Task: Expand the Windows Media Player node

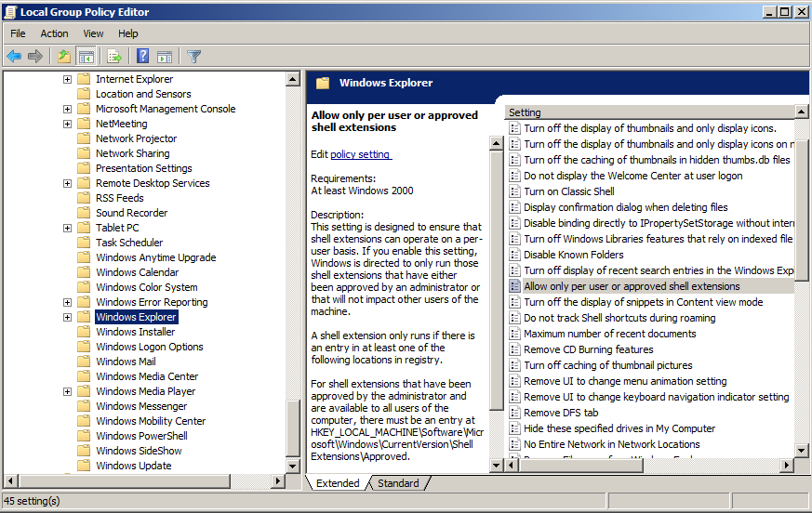Action: [x=67, y=392]
